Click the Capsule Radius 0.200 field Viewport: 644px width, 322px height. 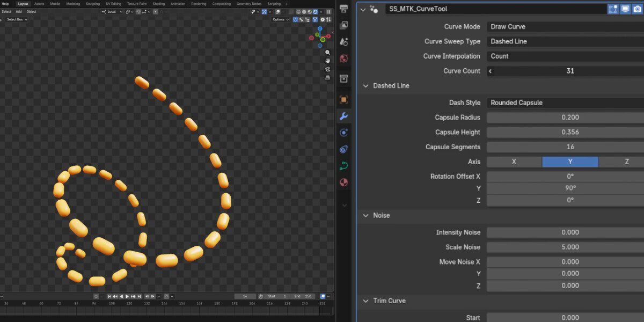pos(565,118)
